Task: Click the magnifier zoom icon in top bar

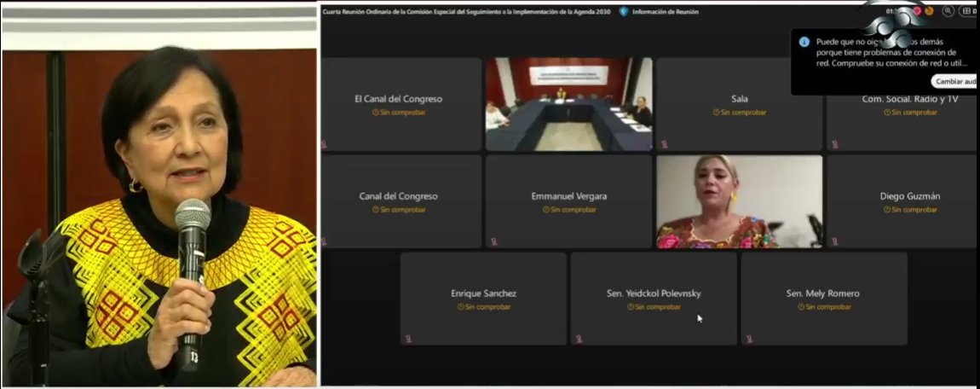Action: tap(948, 10)
